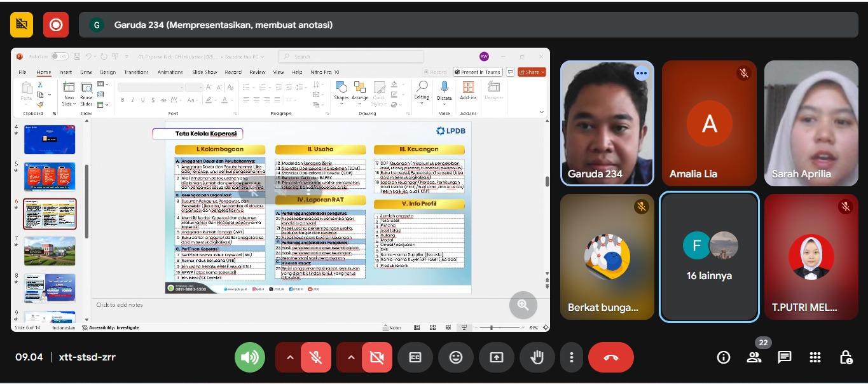Viewport: 868px width, 384px height.
Task: Open options for Garuda 234 tile
Action: click(x=641, y=73)
